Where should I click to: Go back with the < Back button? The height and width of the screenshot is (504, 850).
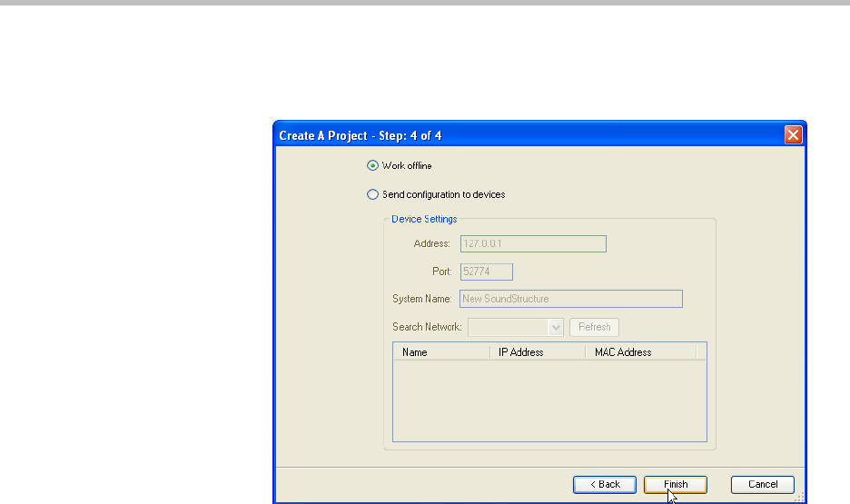[x=604, y=485]
